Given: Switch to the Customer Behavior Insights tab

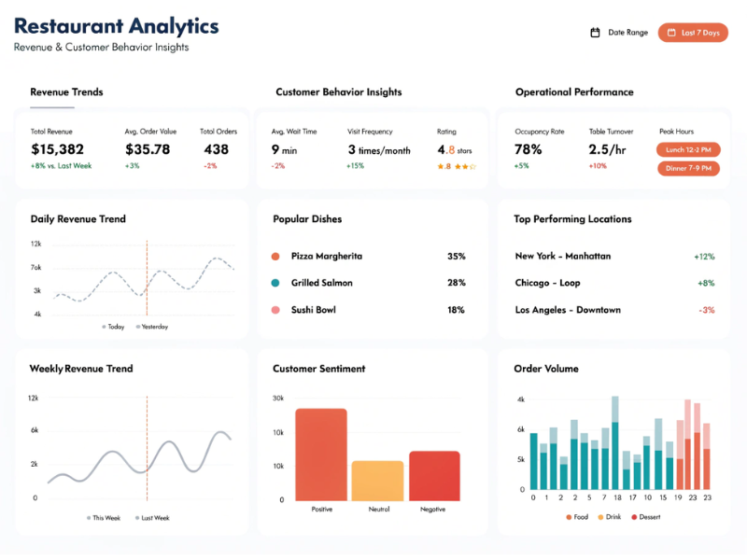Looking at the screenshot, I should click(x=337, y=92).
